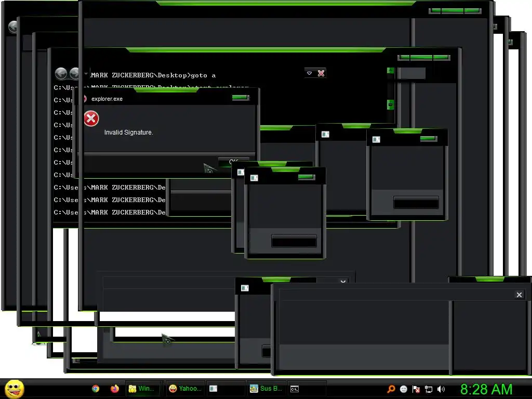Open the smiley-face Start button
Image resolution: width=532 pixels, height=399 pixels.
(x=14, y=389)
